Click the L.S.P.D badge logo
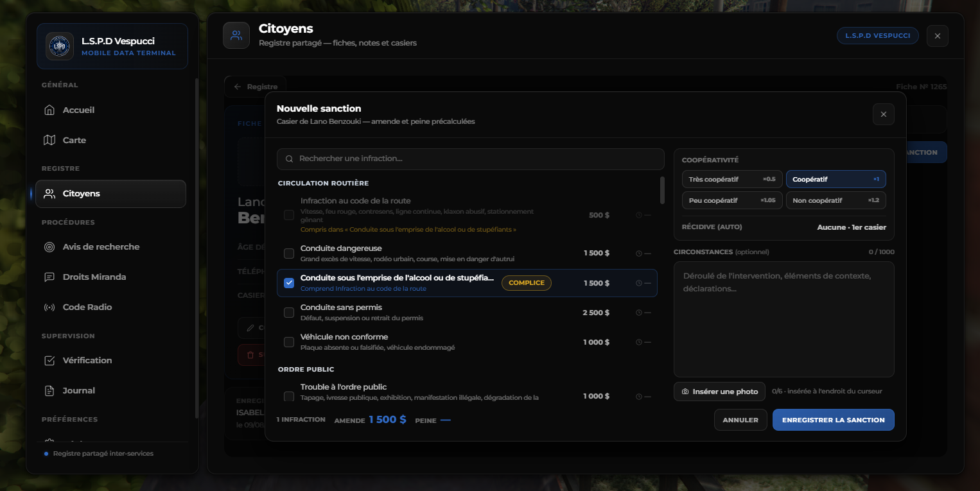 pos(60,46)
